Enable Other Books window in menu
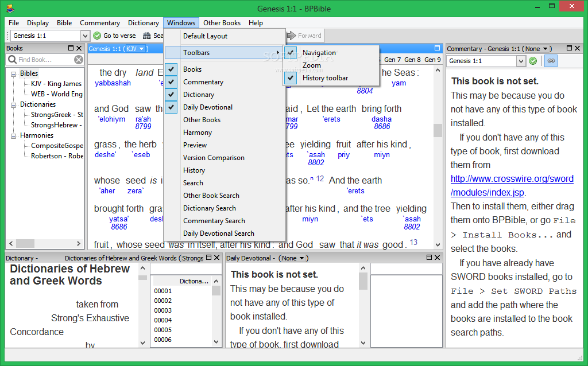 pyautogui.click(x=202, y=120)
